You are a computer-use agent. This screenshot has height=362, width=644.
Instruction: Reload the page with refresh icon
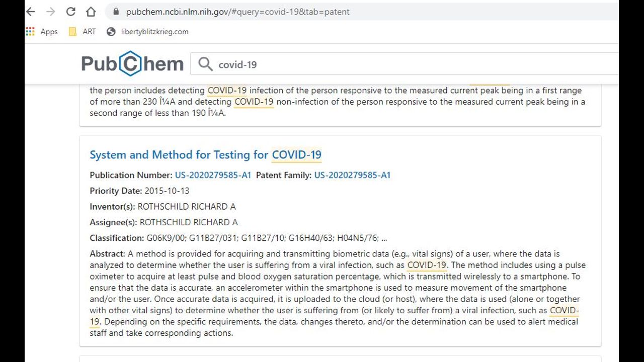click(x=71, y=12)
